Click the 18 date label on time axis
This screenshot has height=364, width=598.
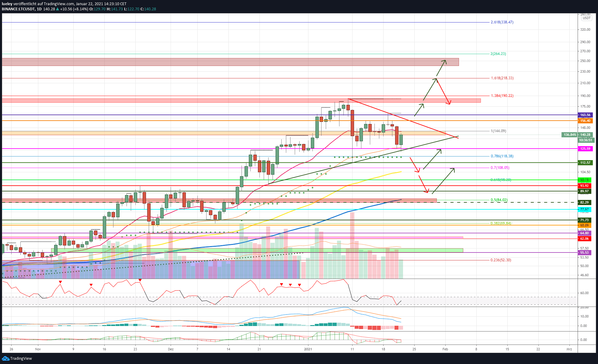click(x=383, y=349)
